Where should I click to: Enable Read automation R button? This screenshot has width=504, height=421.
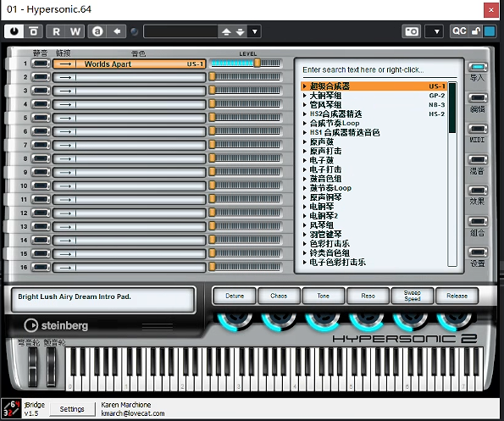click(56, 31)
